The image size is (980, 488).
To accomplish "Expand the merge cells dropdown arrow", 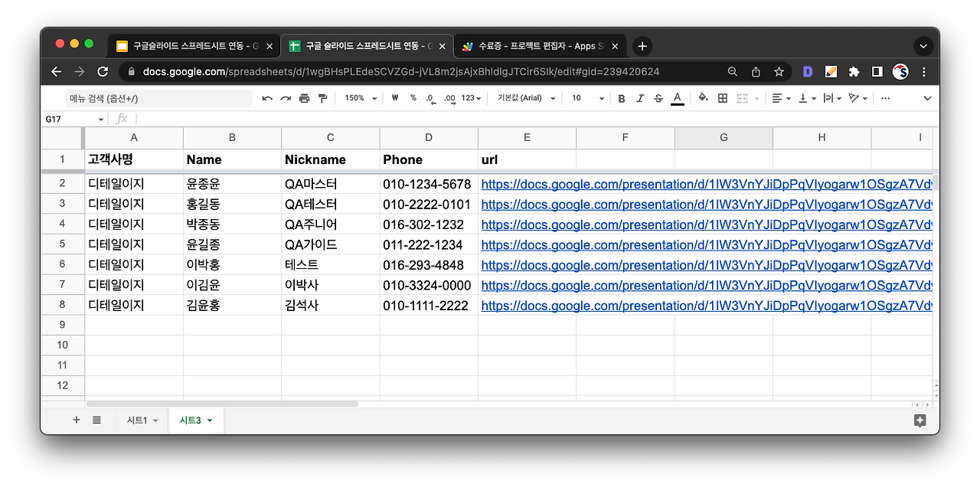I will (x=756, y=98).
